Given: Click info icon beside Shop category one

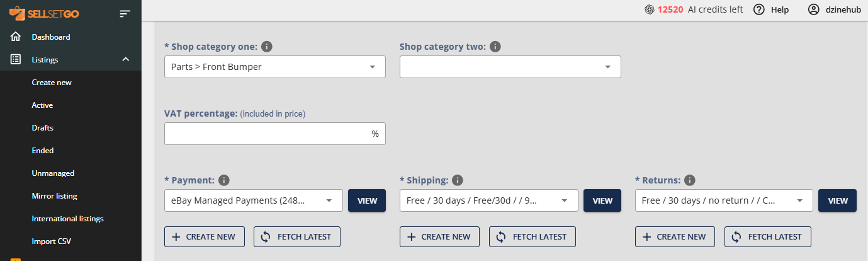Looking at the screenshot, I should click(267, 47).
